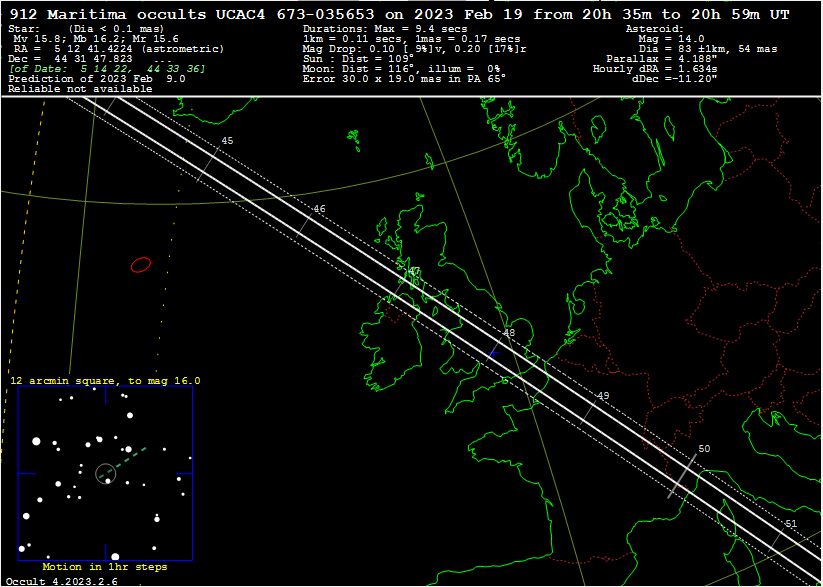Click the 'Reliable not available' text
Image resolution: width=823 pixels, height=587 pixels.
point(80,89)
